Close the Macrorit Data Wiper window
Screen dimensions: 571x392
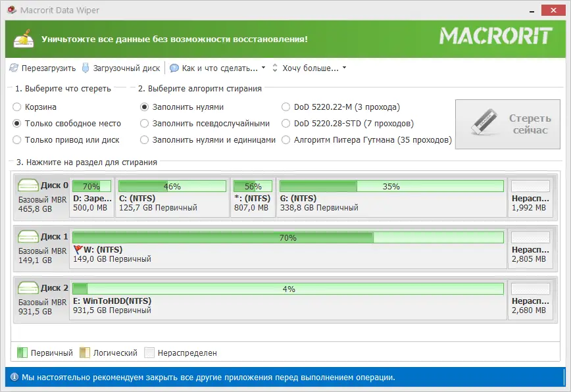coord(553,10)
